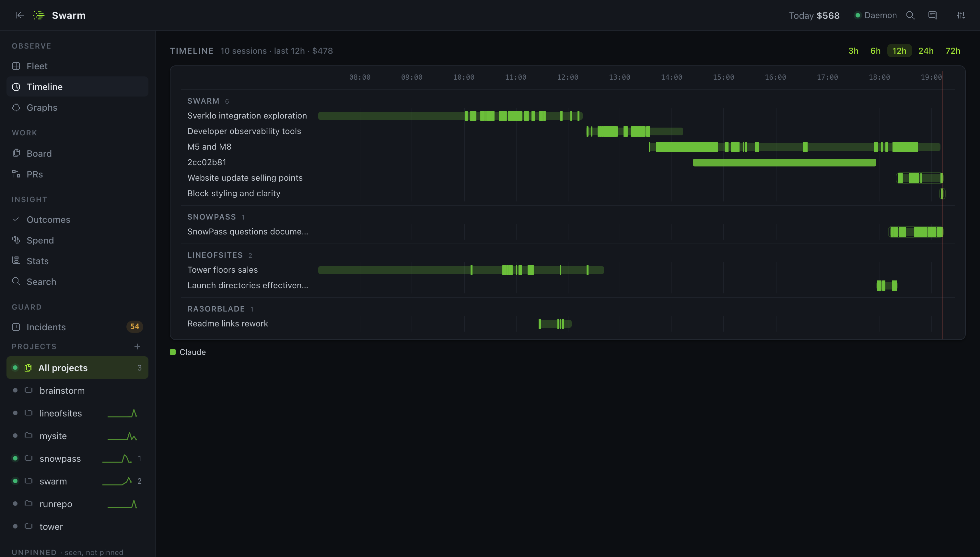Click the Swarm logo icon
The width and height of the screenshot is (980, 557).
tap(39, 15)
